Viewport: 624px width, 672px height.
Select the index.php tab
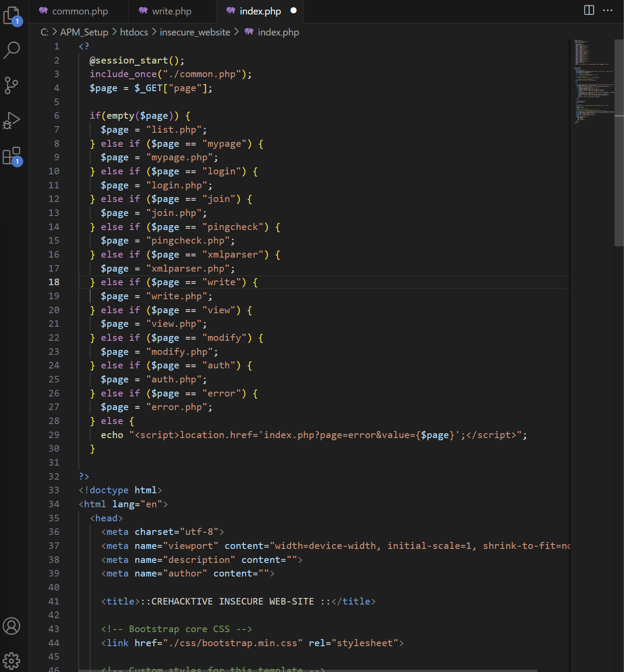[260, 11]
